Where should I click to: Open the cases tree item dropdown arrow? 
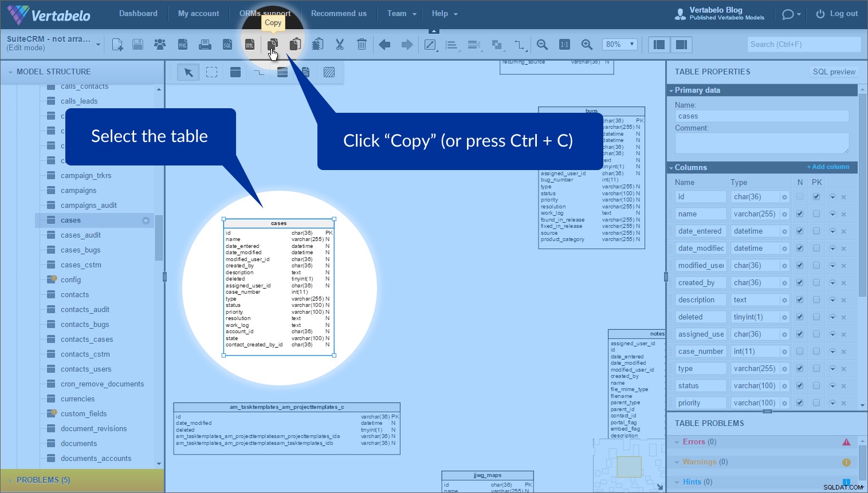(x=146, y=220)
